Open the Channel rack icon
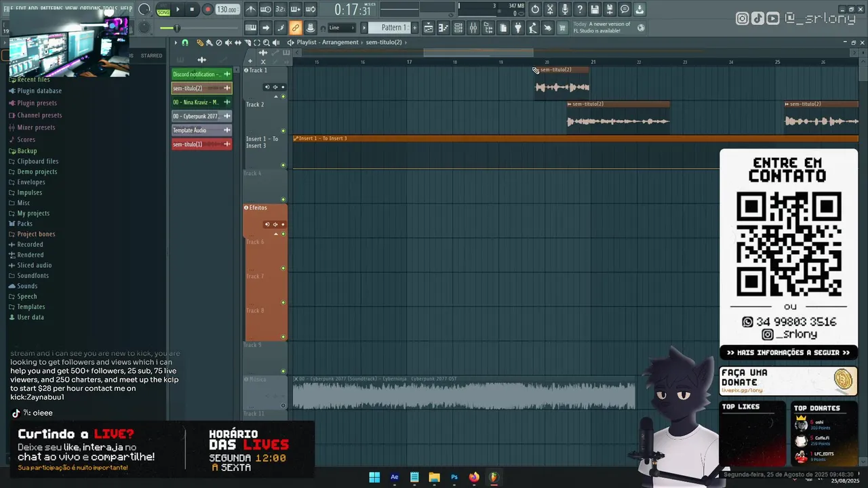Viewport: 868px width, 488px height. [458, 28]
